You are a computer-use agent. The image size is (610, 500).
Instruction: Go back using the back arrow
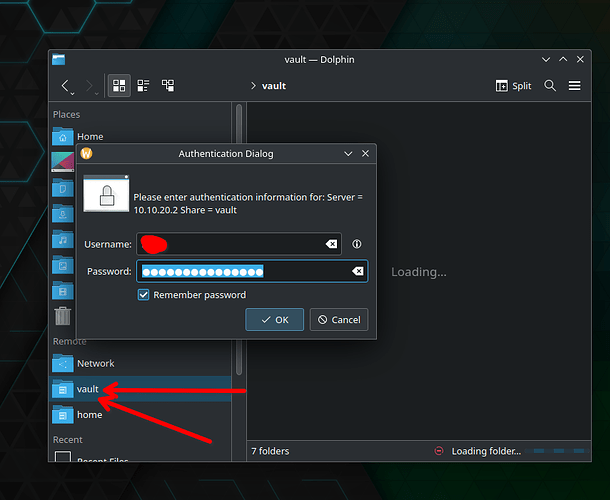coord(66,86)
